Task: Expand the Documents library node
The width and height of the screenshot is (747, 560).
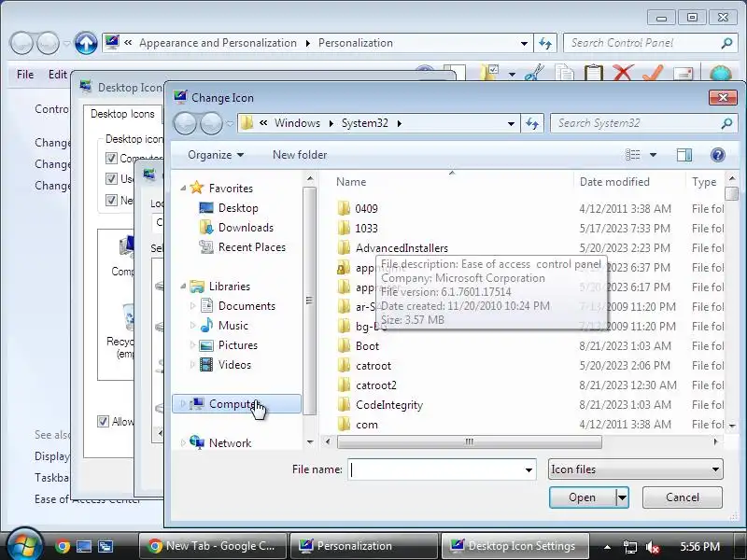Action: click(192, 306)
